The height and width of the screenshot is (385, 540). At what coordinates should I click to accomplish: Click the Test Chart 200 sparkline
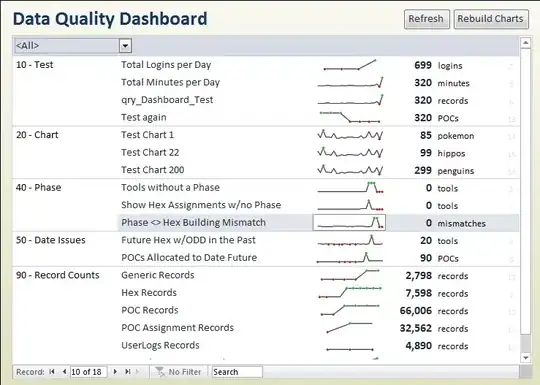pos(350,170)
